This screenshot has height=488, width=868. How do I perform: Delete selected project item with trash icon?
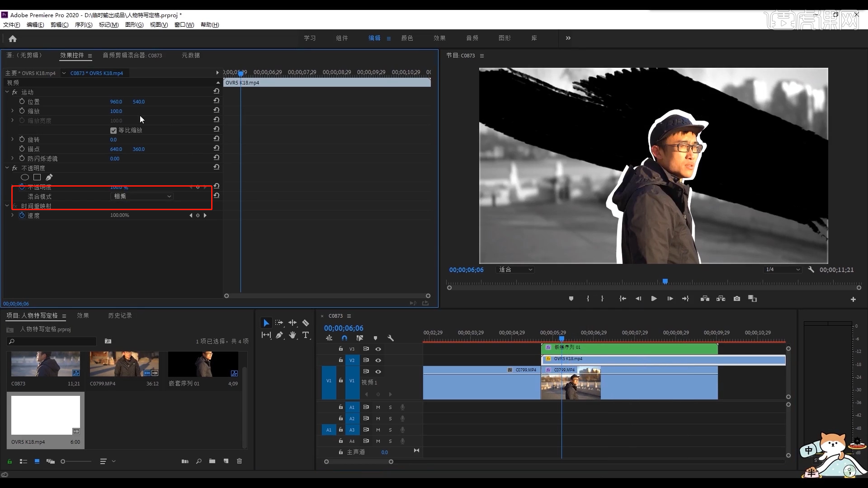pyautogui.click(x=240, y=461)
